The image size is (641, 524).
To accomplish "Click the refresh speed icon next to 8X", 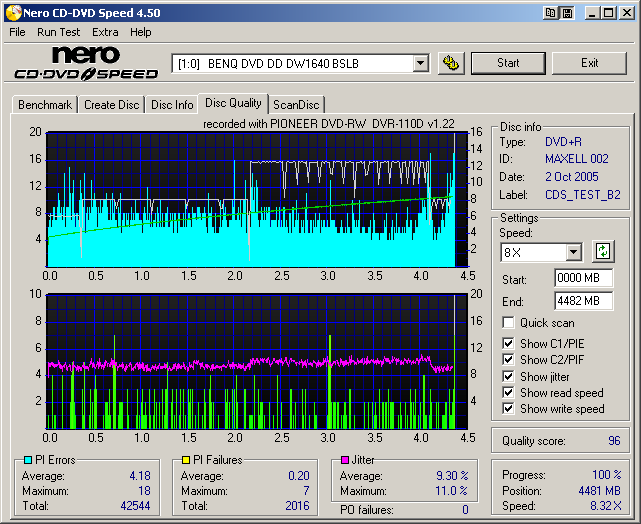I will coord(603,251).
